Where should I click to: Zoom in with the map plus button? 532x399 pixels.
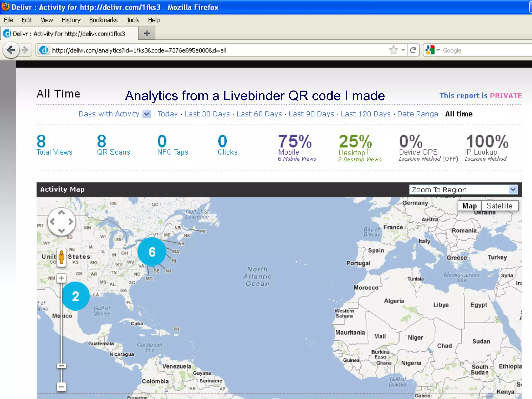click(x=62, y=278)
